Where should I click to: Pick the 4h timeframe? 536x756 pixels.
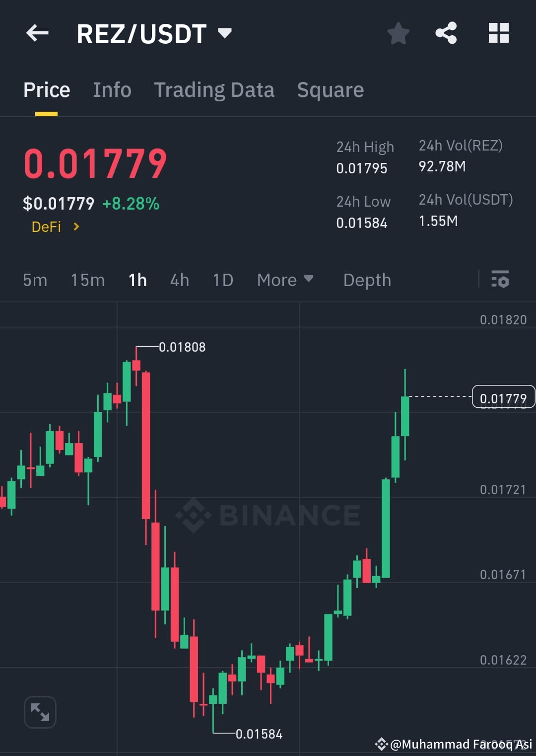coord(179,280)
